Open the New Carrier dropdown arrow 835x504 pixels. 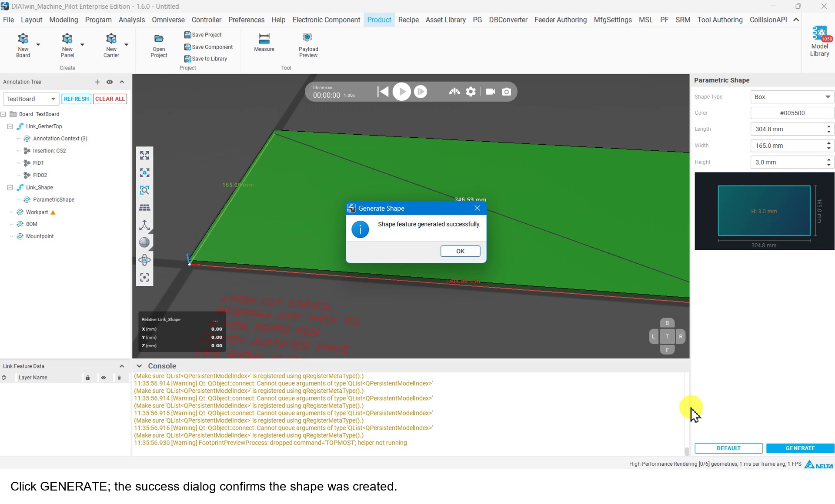127,45
